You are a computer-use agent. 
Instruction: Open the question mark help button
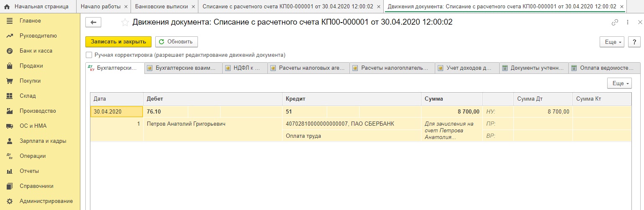click(634, 42)
